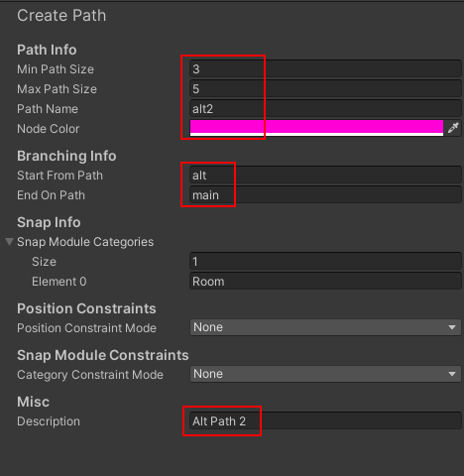The height and width of the screenshot is (476, 464).
Task: Open the magenta Node Color swatch
Action: [316, 128]
